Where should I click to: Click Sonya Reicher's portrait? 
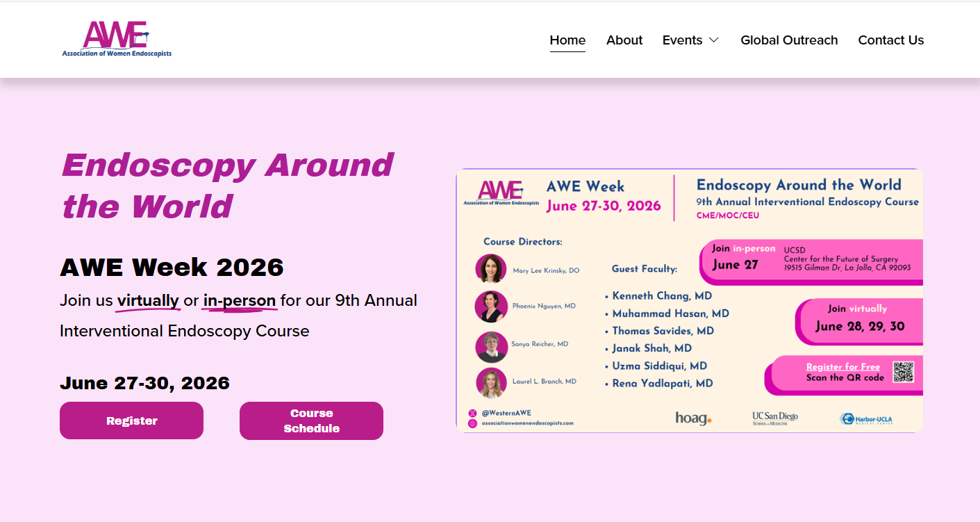(x=492, y=347)
